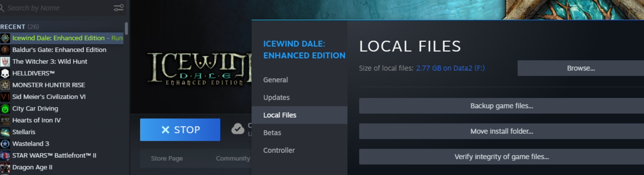
Task: Click the Civilization VI icon
Action: pos(5,97)
